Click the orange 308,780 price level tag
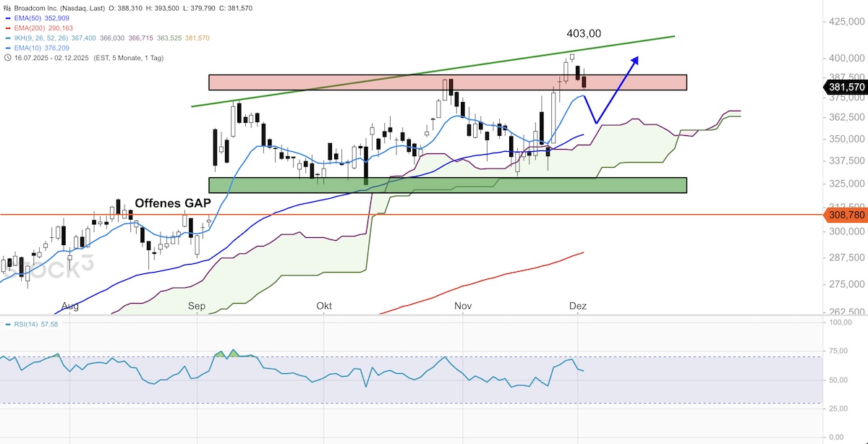The height and width of the screenshot is (444, 868). [x=846, y=215]
